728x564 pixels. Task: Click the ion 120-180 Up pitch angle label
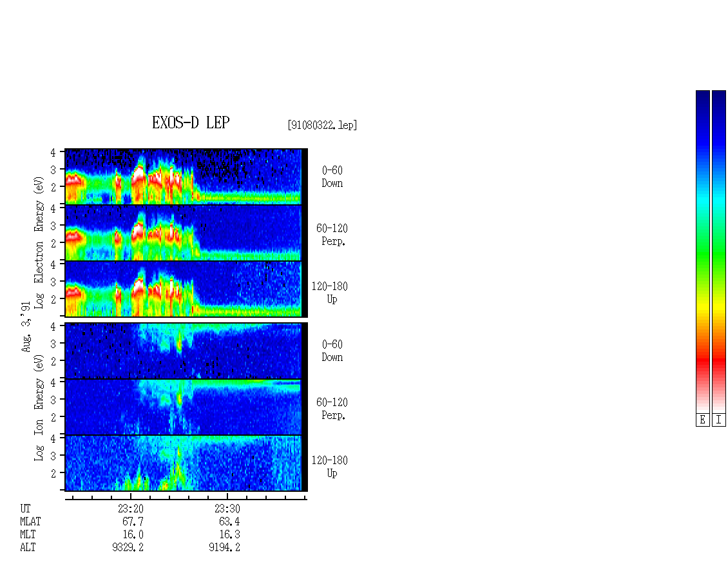click(x=329, y=467)
